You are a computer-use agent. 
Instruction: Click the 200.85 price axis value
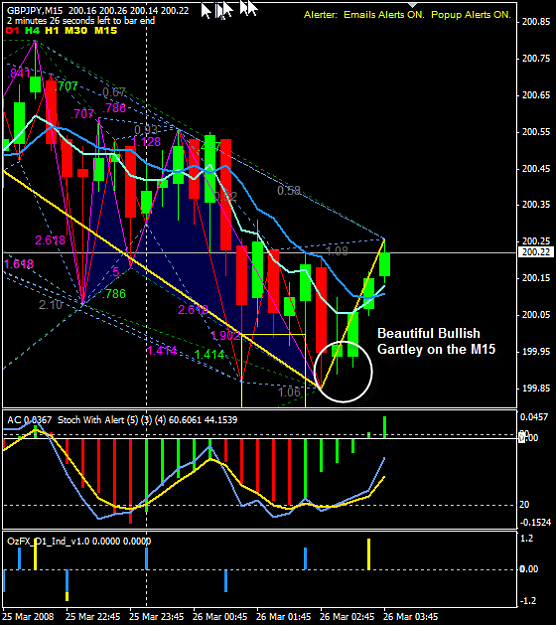[x=536, y=22]
